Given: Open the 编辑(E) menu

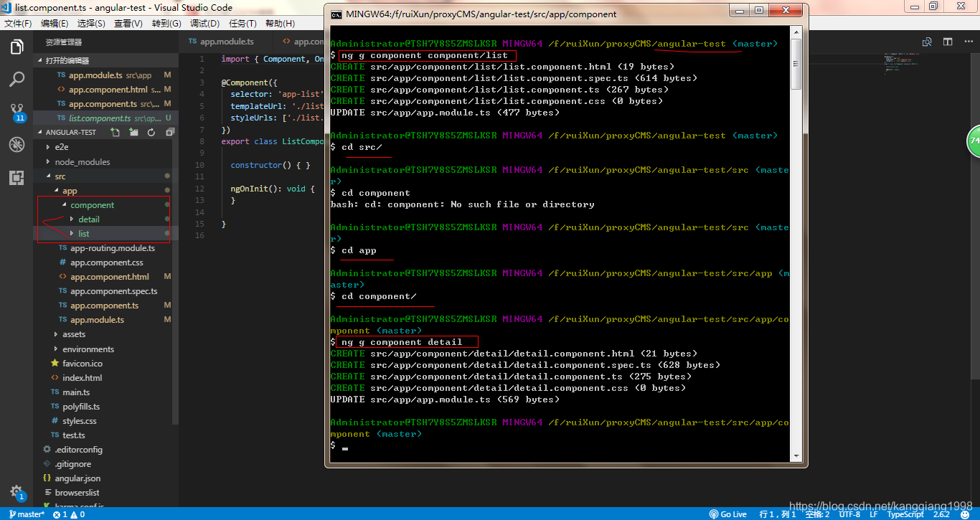Looking at the screenshot, I should (x=55, y=24).
